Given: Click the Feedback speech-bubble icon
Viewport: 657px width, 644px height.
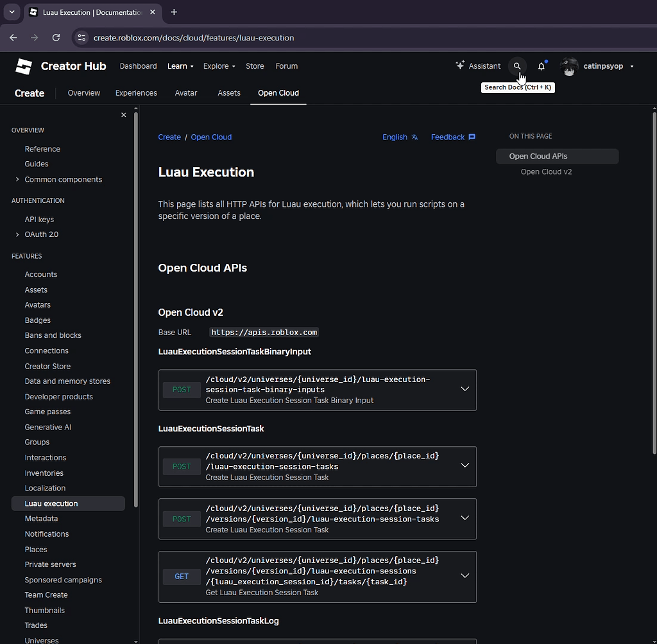Looking at the screenshot, I should pos(472,137).
